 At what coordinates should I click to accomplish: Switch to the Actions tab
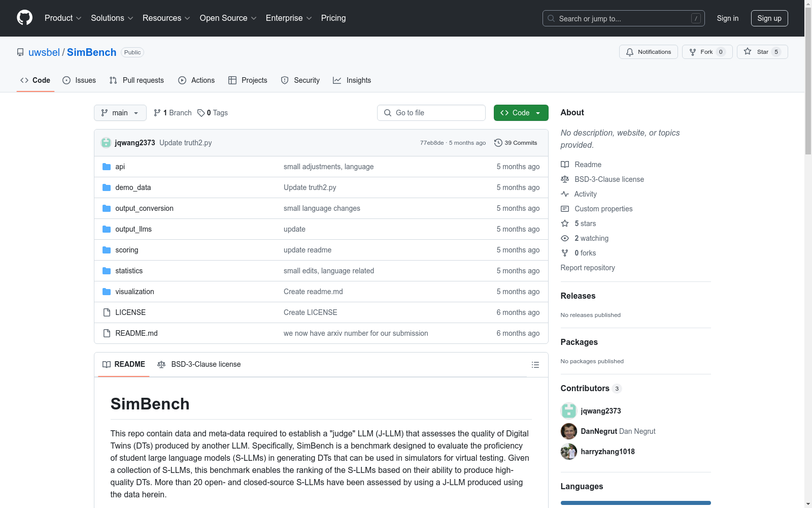click(x=196, y=80)
